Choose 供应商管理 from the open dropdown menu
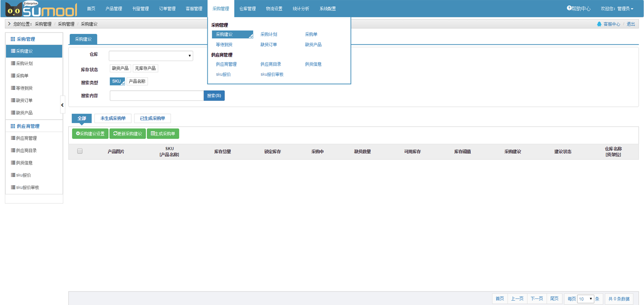This screenshot has height=305, width=644. tap(226, 64)
